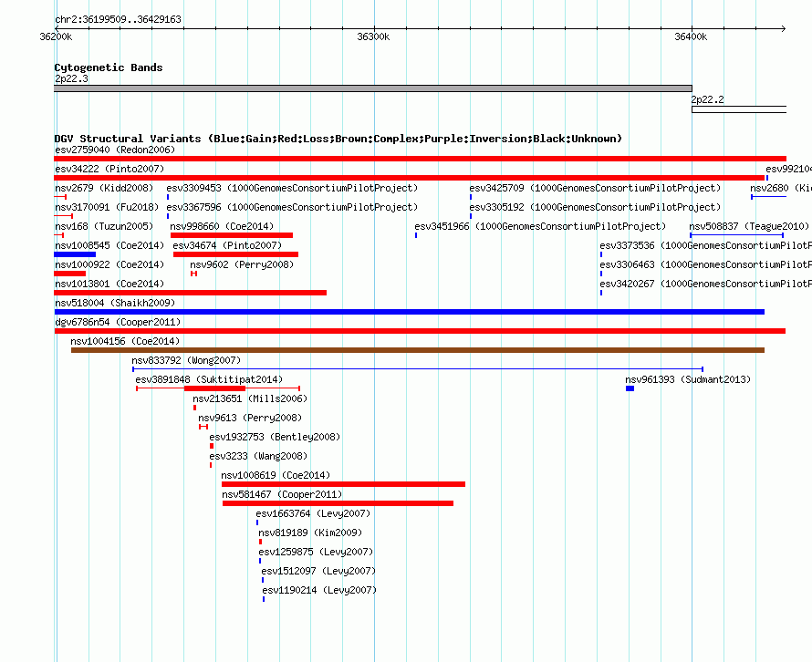812x662 pixels.
Task: Open nsv213651 (Mills2006) label
Action: [250, 398]
